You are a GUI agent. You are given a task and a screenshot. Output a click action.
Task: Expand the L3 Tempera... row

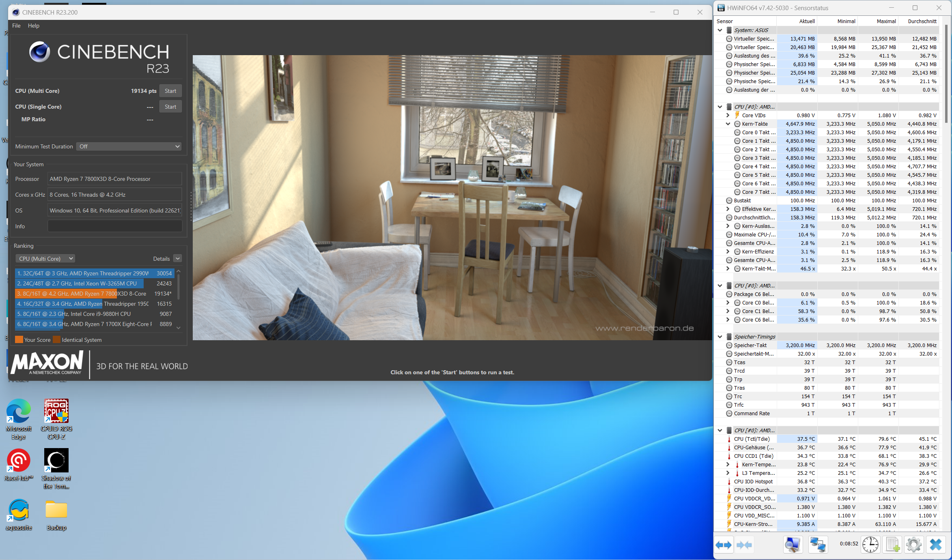point(728,473)
